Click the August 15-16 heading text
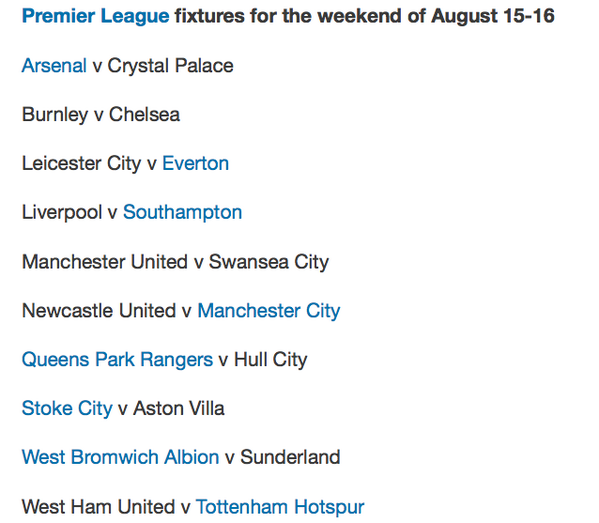Viewport: 599px width, 523px height. [x=493, y=16]
